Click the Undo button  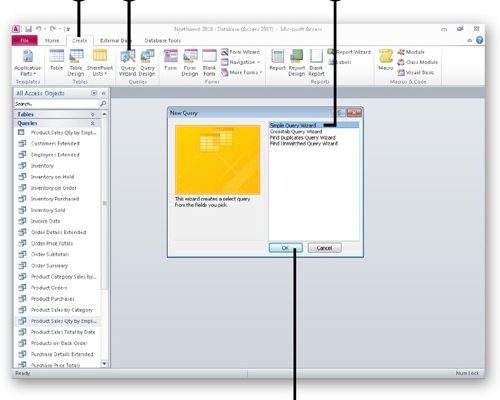point(38,29)
